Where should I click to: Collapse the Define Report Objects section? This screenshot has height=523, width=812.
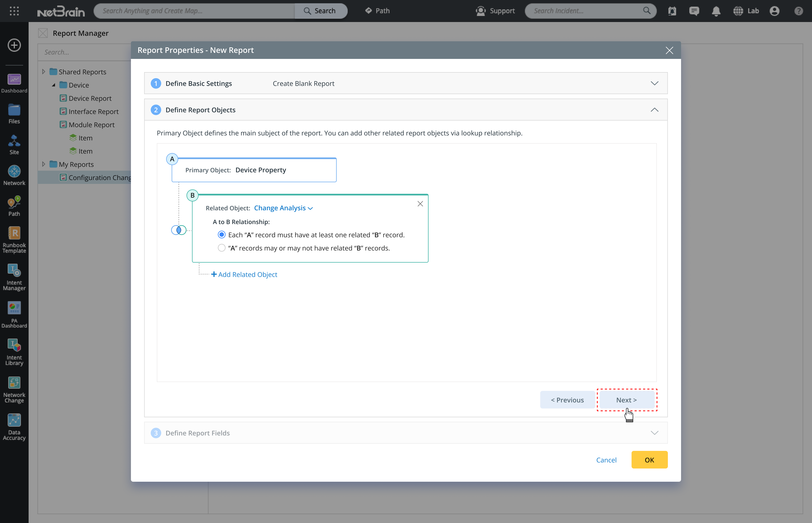click(654, 110)
